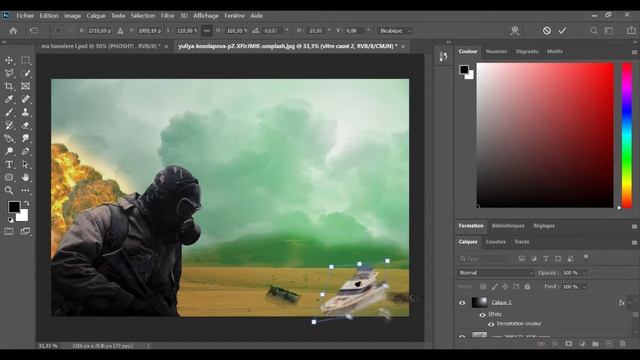The width and height of the screenshot is (640, 360).
Task: Open the Opacité percentage dropdown arrow
Action: click(x=584, y=273)
